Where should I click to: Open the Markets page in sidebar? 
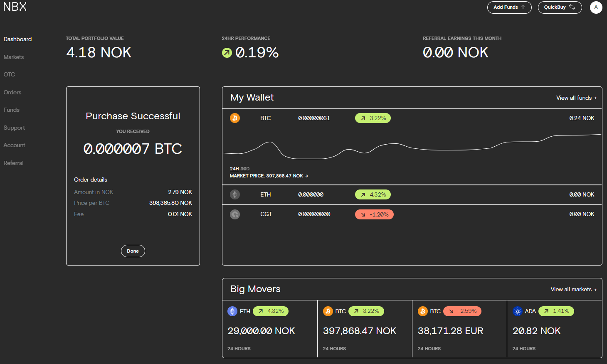[14, 57]
